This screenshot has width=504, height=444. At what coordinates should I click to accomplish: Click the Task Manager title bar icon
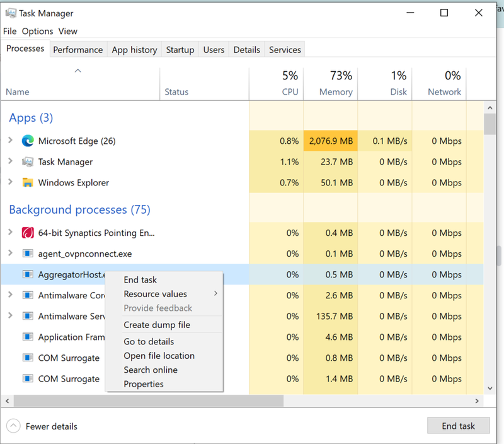point(11,13)
